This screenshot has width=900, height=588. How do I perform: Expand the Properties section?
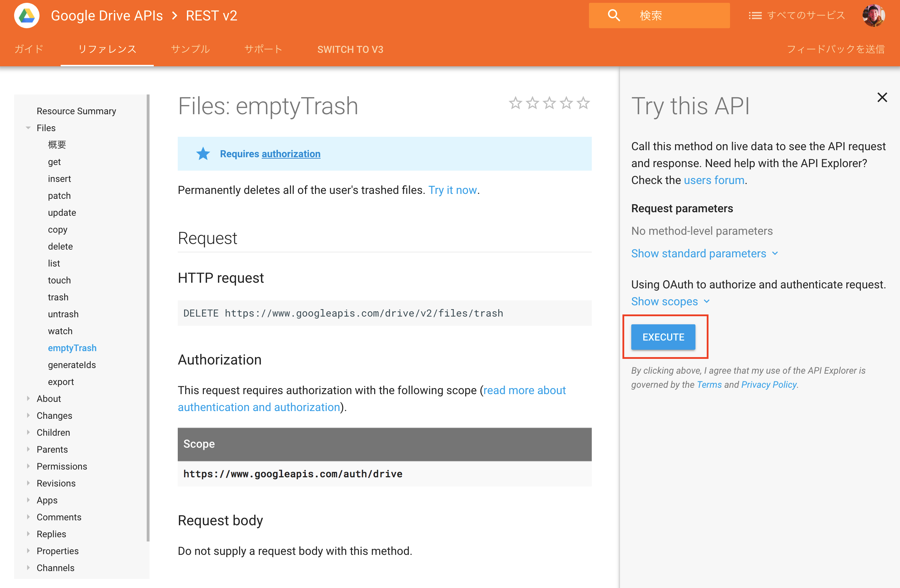tap(28, 551)
